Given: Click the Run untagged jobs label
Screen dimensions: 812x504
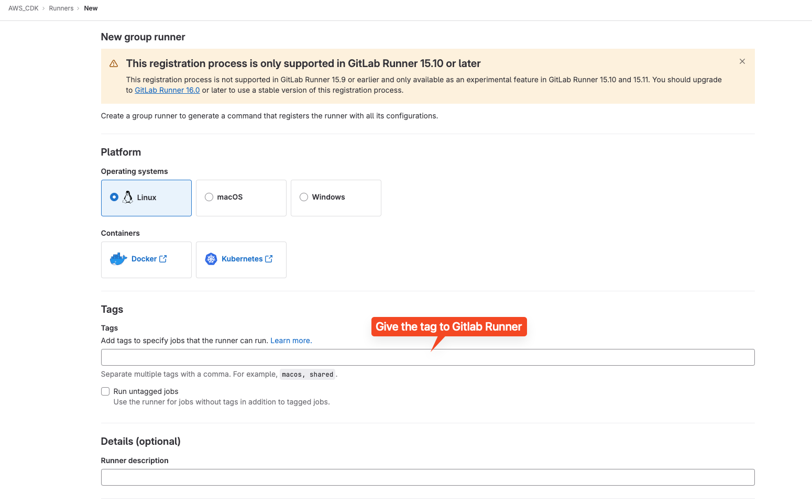Looking at the screenshot, I should (x=146, y=391).
